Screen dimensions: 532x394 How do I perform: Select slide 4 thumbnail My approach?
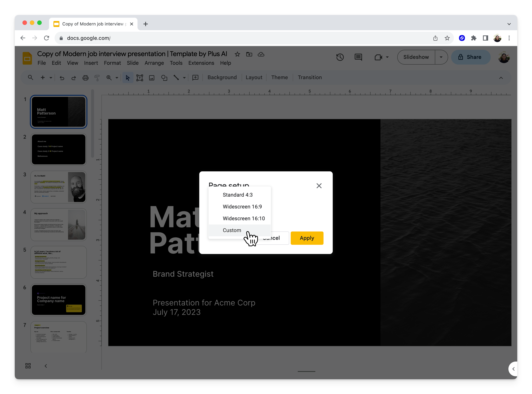pos(59,225)
